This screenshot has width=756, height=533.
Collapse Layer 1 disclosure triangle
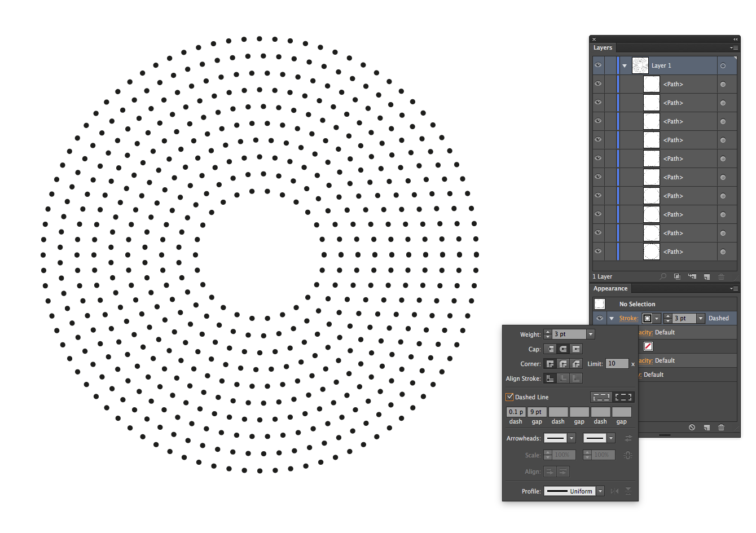[x=625, y=66]
